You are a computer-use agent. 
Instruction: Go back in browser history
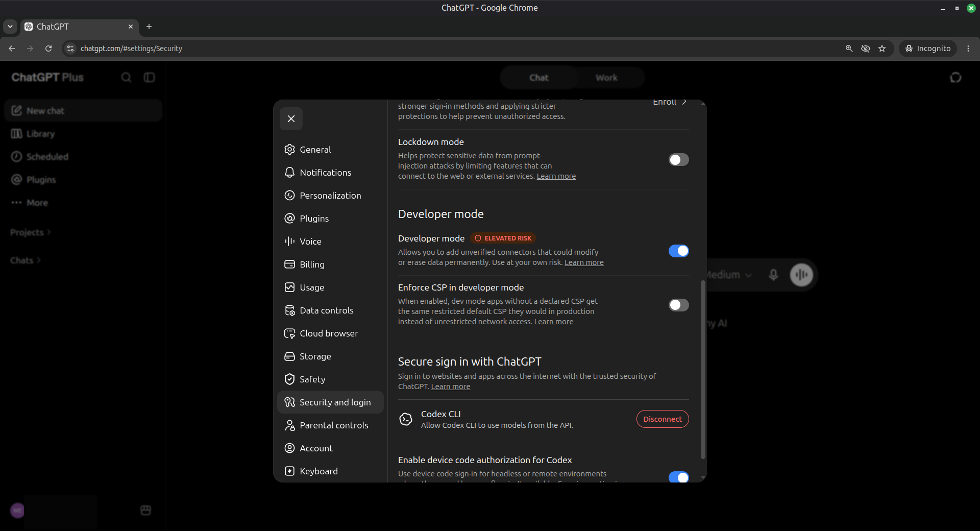12,49
